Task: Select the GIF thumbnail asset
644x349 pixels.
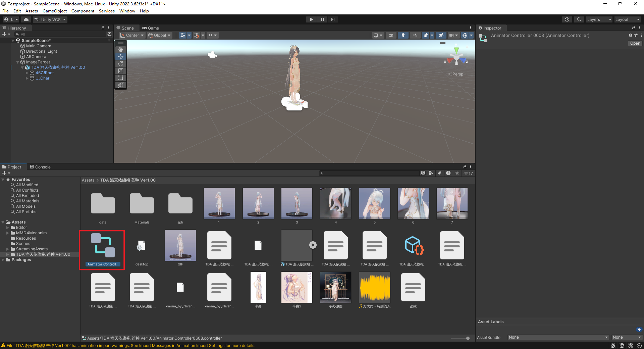Action: coord(180,248)
